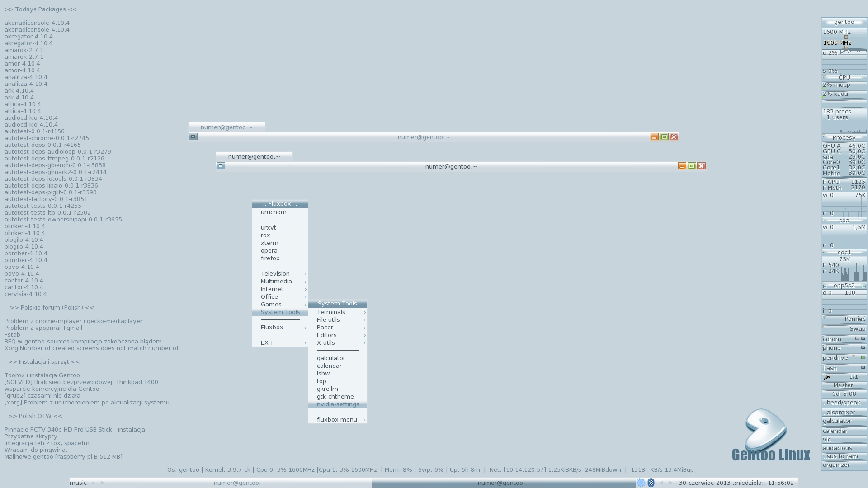Select highlighted System Tools entry in Fluxbox menu

click(280, 312)
